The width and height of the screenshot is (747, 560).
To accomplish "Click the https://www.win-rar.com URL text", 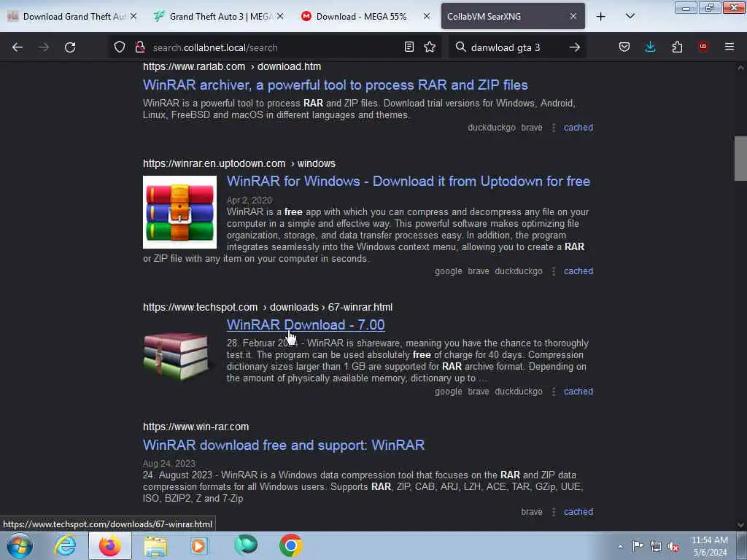I will [196, 427].
